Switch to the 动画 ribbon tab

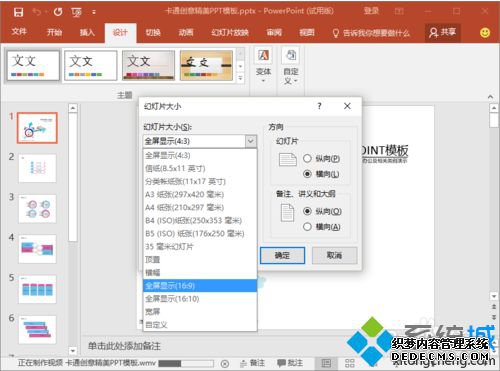(186, 32)
